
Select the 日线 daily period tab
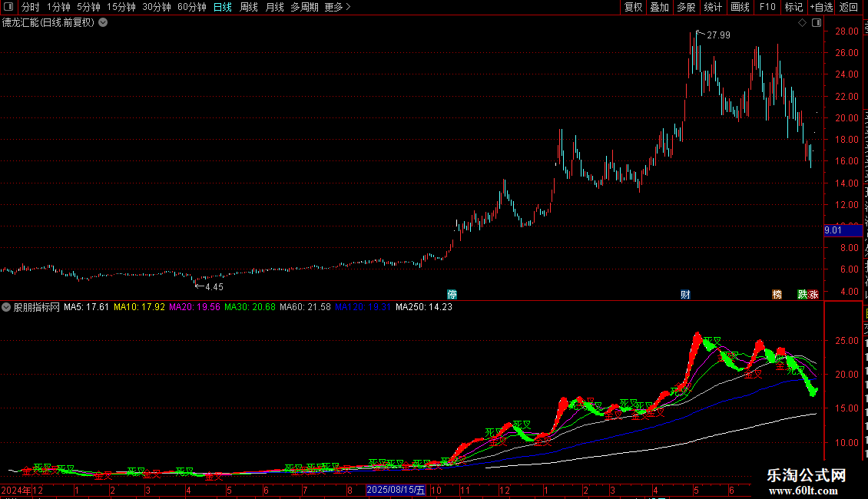[x=223, y=7]
